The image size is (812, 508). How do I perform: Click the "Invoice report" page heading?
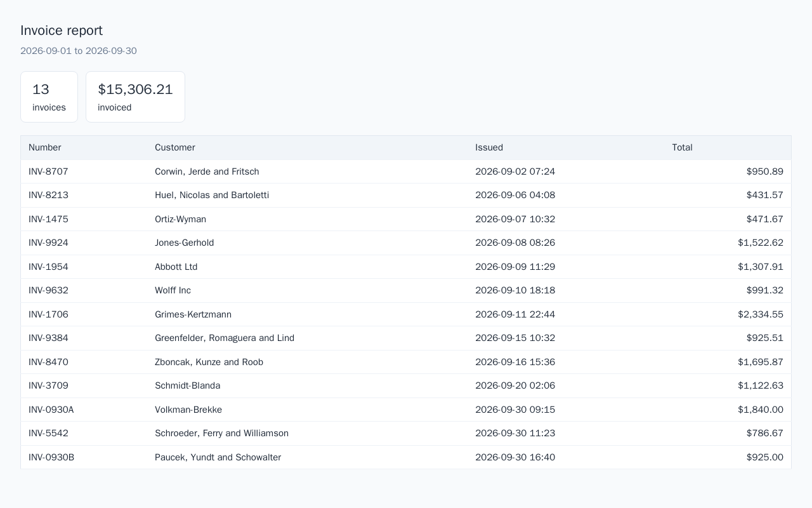pyautogui.click(x=62, y=30)
